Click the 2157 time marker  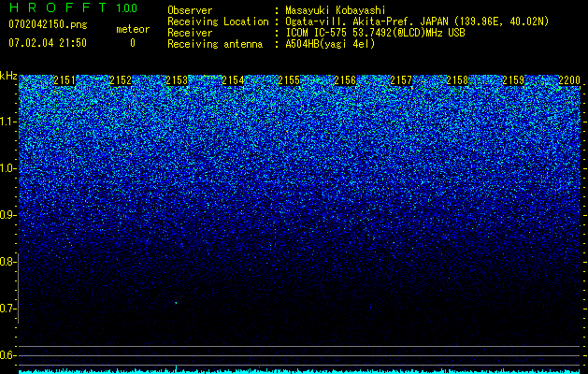coord(401,80)
